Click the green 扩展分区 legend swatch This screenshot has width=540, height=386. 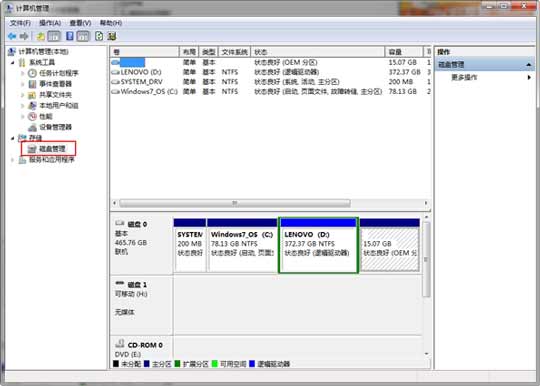click(177, 364)
